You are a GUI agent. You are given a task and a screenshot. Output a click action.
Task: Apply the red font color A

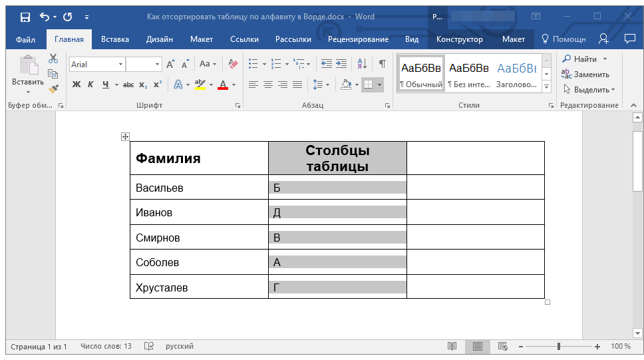coord(223,85)
